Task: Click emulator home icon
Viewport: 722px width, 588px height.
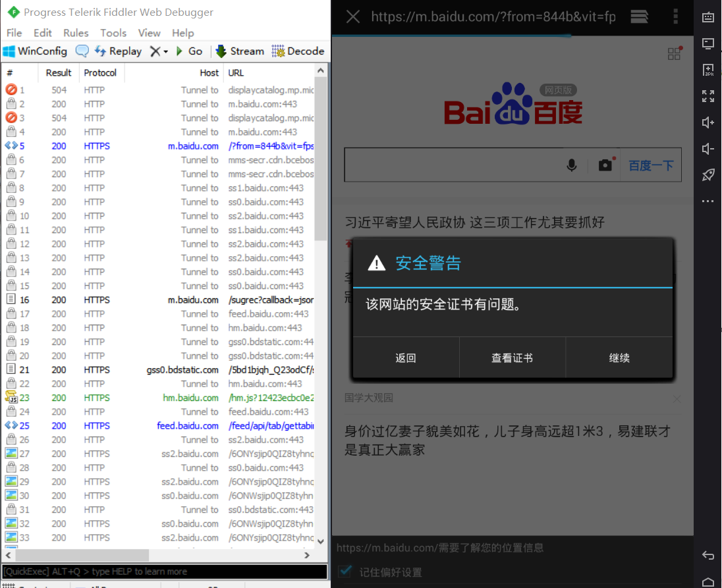Action: pyautogui.click(x=708, y=581)
